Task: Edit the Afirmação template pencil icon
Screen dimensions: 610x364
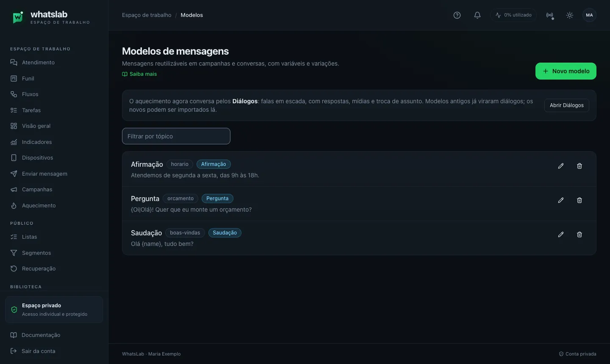Action: [x=561, y=166]
